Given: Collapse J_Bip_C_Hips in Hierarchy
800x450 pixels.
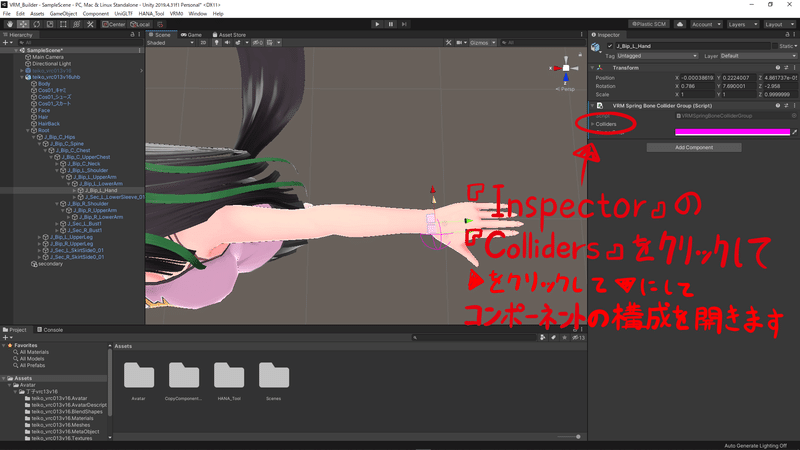Looking at the screenshot, I should point(34,137).
